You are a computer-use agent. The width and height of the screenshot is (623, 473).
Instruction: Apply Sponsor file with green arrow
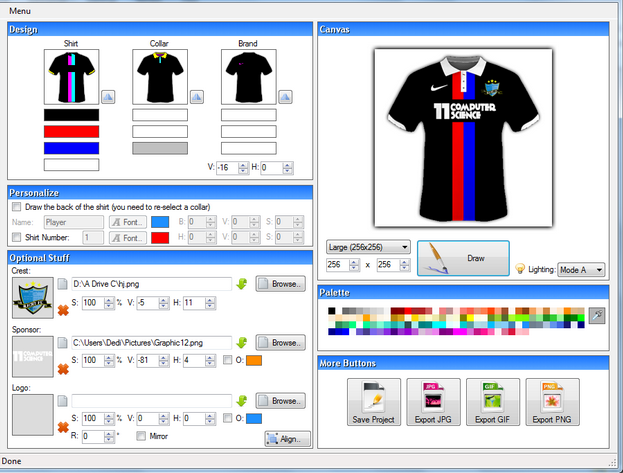[x=242, y=343]
